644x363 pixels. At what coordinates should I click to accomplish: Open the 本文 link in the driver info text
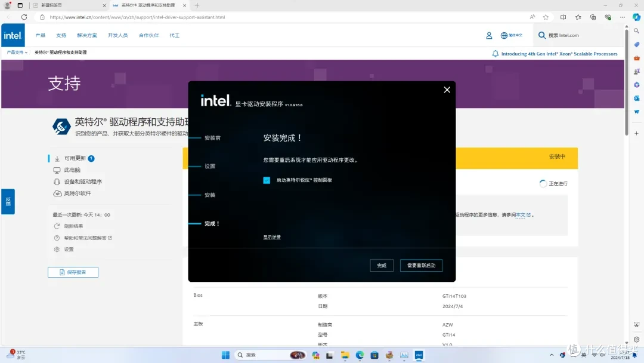(521, 214)
